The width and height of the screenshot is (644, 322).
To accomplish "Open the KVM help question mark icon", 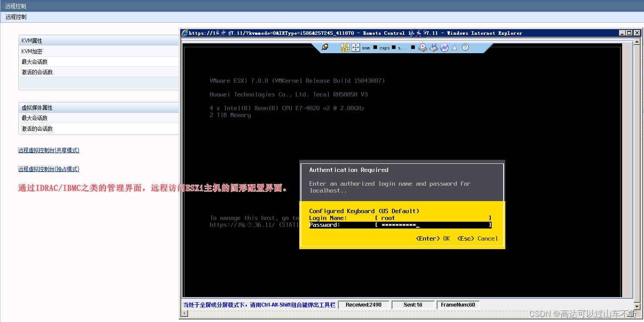I will pyautogui.click(x=465, y=47).
